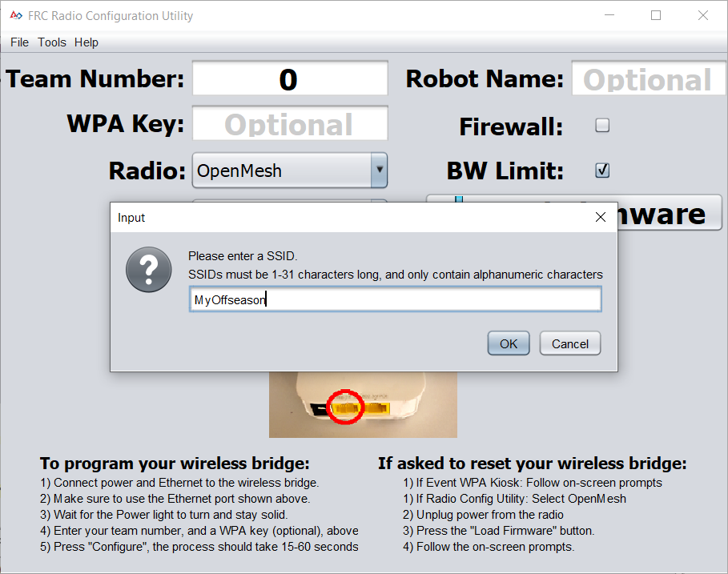Enable the Firewall checkbox
728x574 pixels.
(x=602, y=125)
